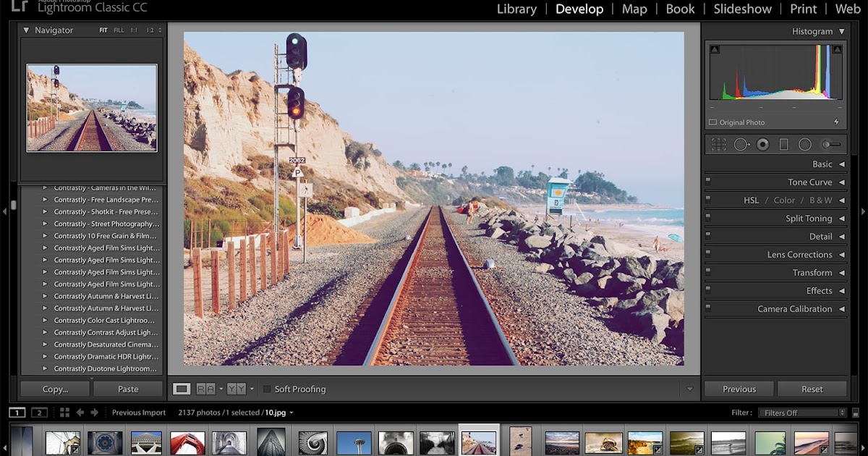This screenshot has height=456, width=868.
Task: Set Navigator zoom to FIT
Action: pos(103,30)
